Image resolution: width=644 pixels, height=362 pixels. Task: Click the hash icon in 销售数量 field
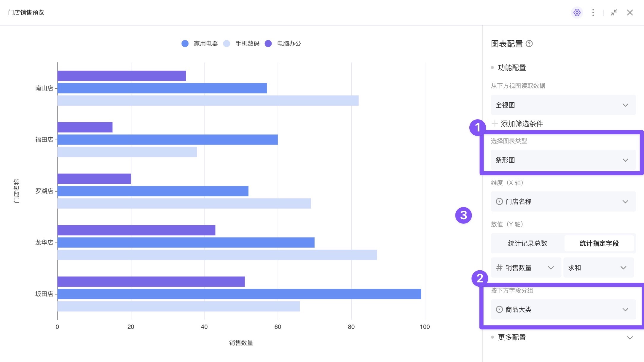(499, 268)
